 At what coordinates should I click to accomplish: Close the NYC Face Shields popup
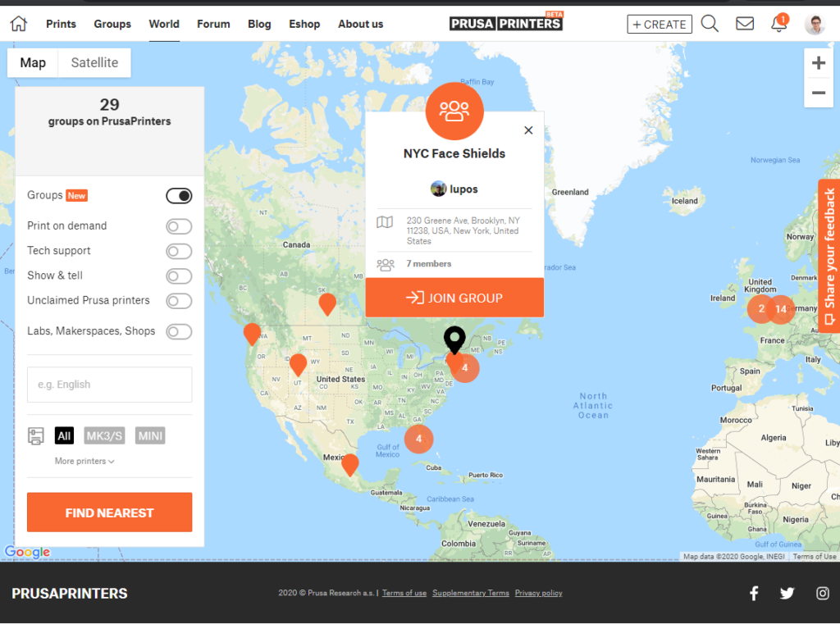[x=528, y=130]
